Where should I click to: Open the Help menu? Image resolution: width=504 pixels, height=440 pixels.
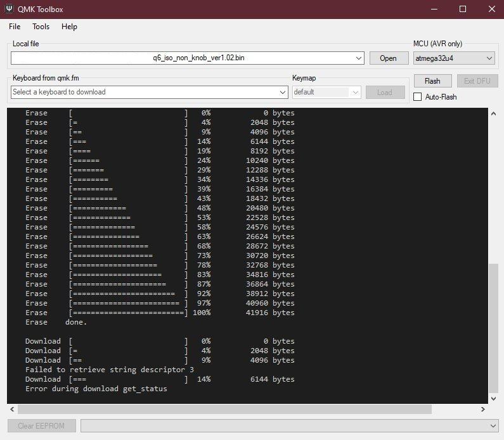tap(69, 27)
